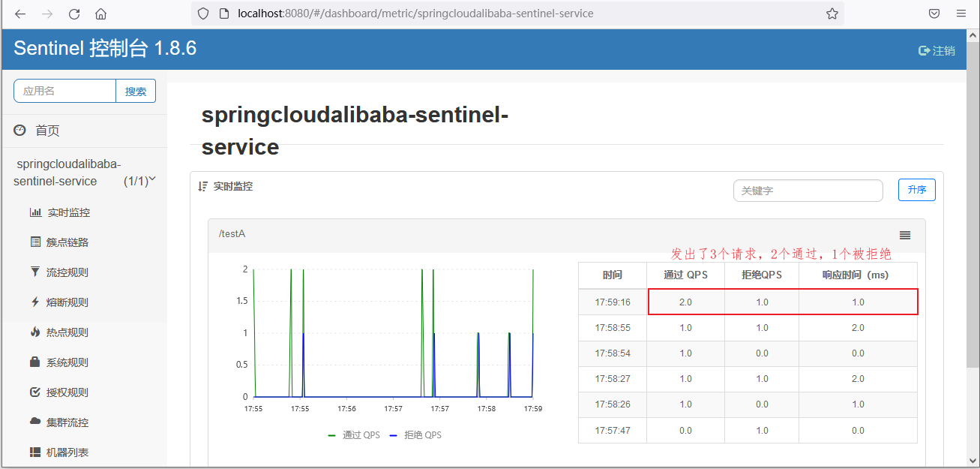This screenshot has height=469, width=980.
Task: Select the 17:59:16 time cell
Action: [613, 302]
